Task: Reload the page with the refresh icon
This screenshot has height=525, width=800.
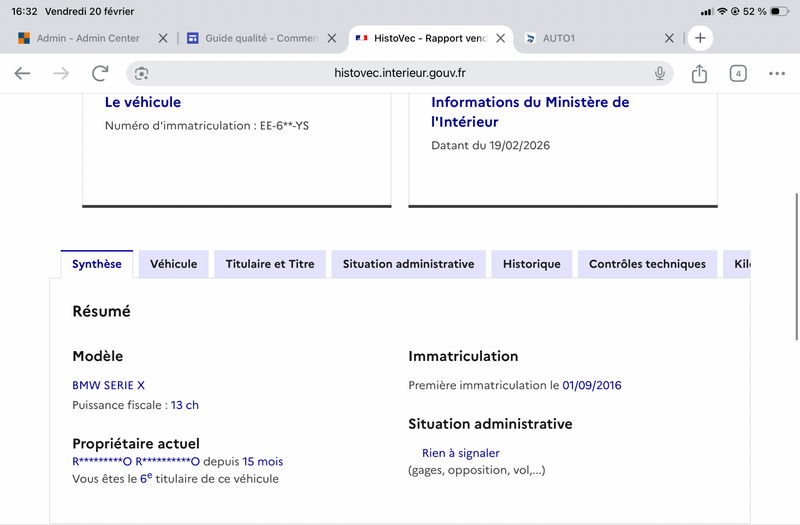Action: [100, 73]
